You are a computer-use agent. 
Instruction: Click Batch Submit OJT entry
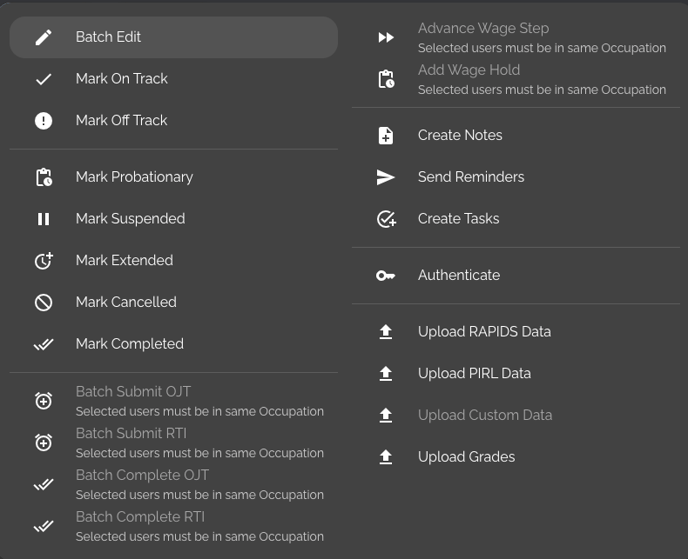[174, 401]
